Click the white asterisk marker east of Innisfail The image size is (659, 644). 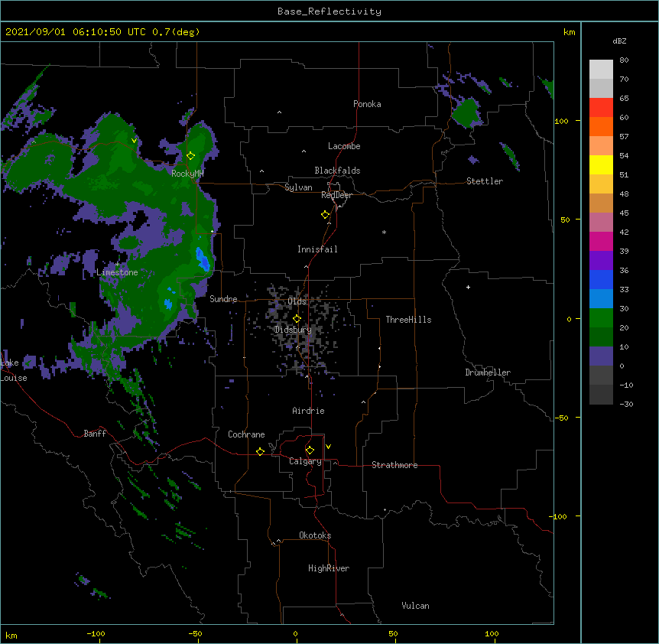click(384, 232)
